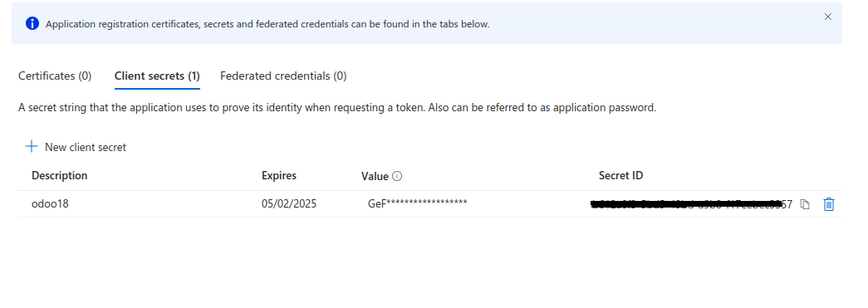Screen dimensions: 868x308
Task: Click the blue info icon in the banner
Action: pos(32,24)
